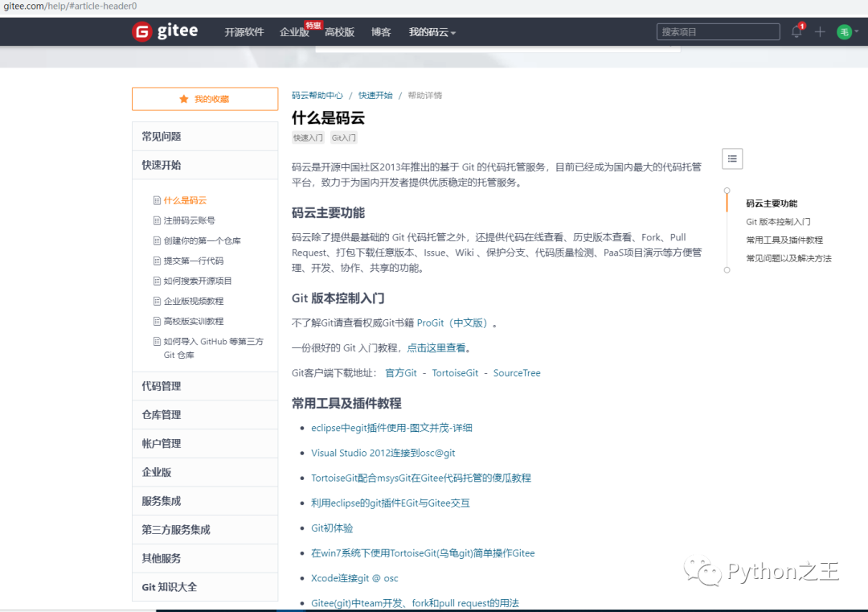Expand the 企业版 sidebar section
The height and width of the screenshot is (612, 868).
205,472
